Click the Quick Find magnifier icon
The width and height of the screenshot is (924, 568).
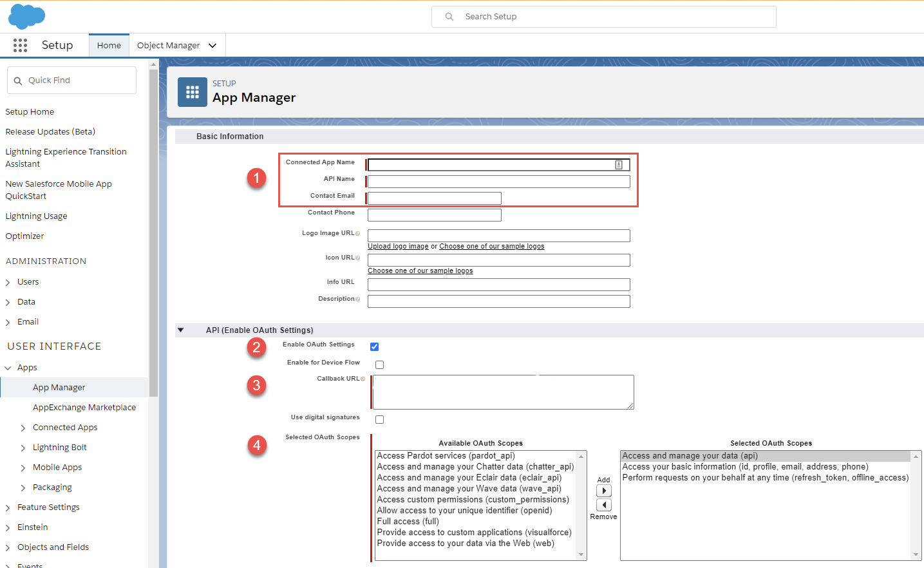(x=18, y=81)
